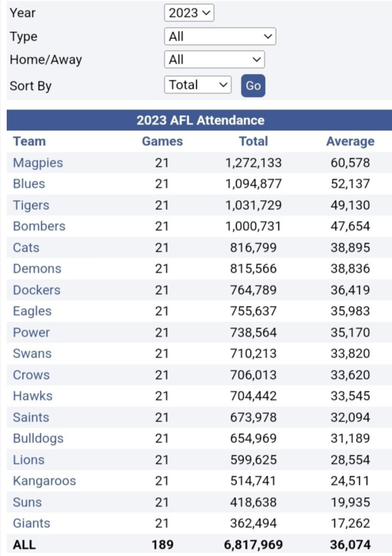Select the Swans team link
Screen dimensions: 392x556
[x=33, y=354]
